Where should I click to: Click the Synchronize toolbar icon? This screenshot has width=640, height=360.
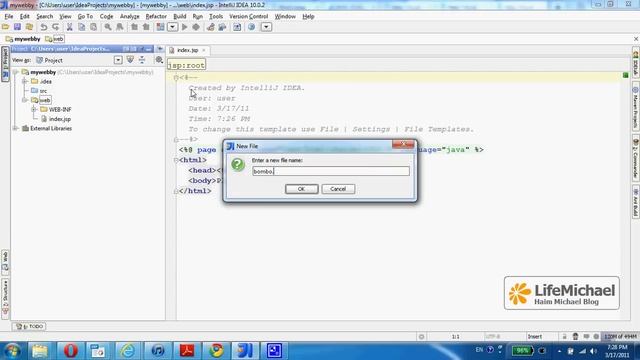(x=29, y=27)
